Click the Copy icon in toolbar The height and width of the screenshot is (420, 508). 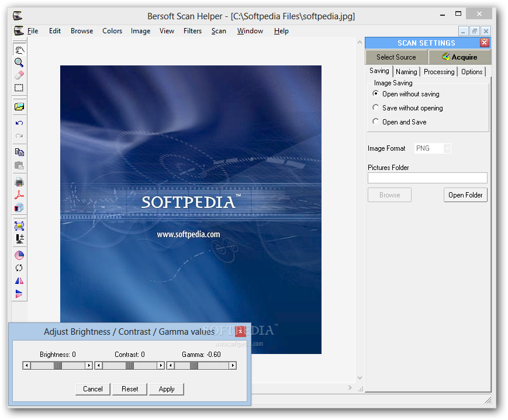[x=19, y=152]
